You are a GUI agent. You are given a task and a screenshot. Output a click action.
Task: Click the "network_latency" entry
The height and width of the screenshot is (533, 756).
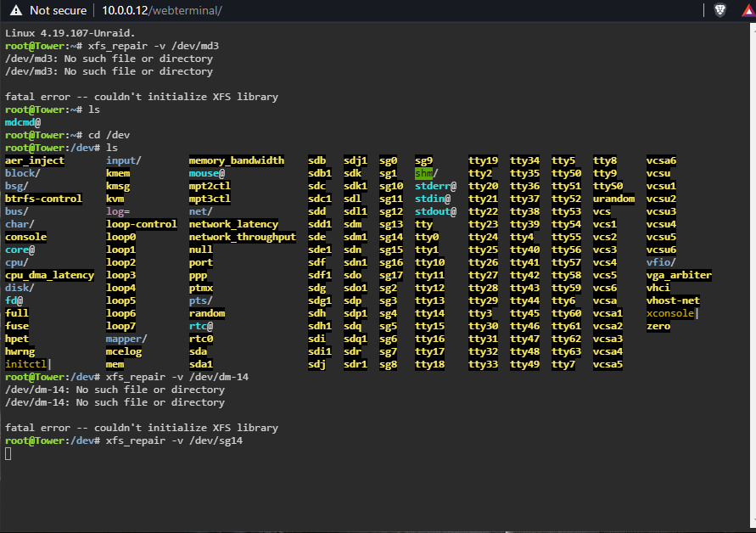click(x=234, y=224)
